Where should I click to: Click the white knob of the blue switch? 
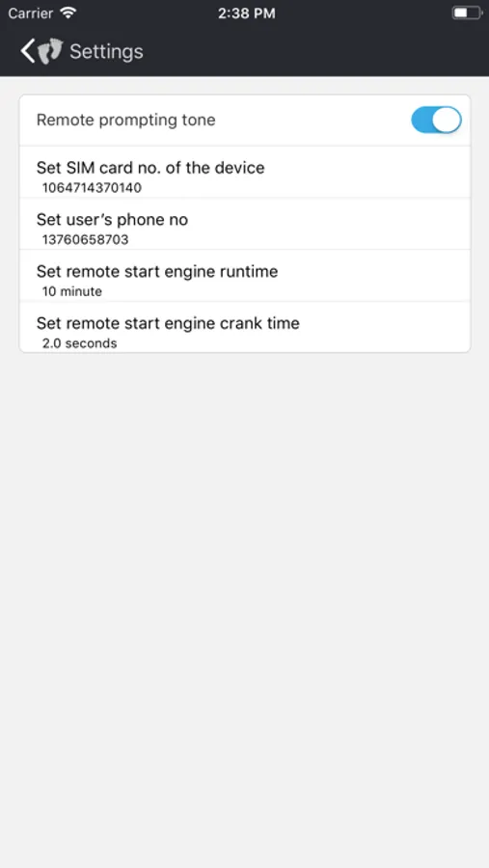point(447,120)
